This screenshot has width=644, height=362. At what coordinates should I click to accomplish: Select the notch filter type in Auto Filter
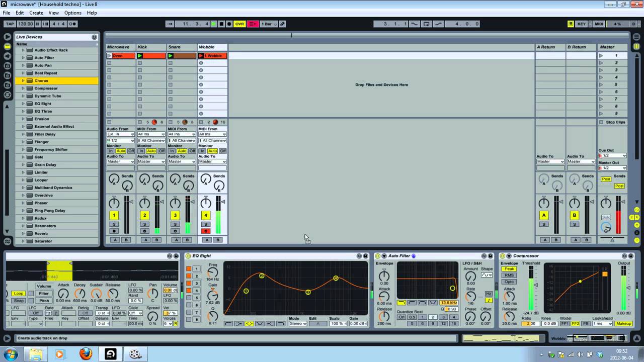432,303
